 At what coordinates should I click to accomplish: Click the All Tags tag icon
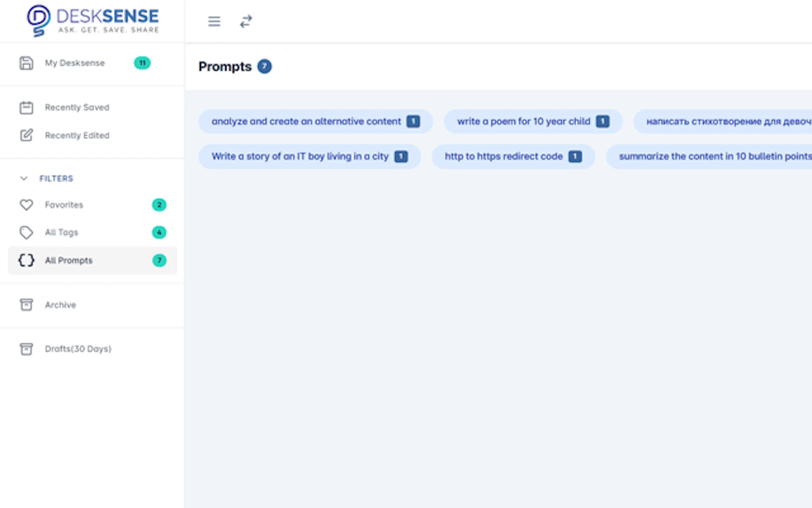point(26,233)
